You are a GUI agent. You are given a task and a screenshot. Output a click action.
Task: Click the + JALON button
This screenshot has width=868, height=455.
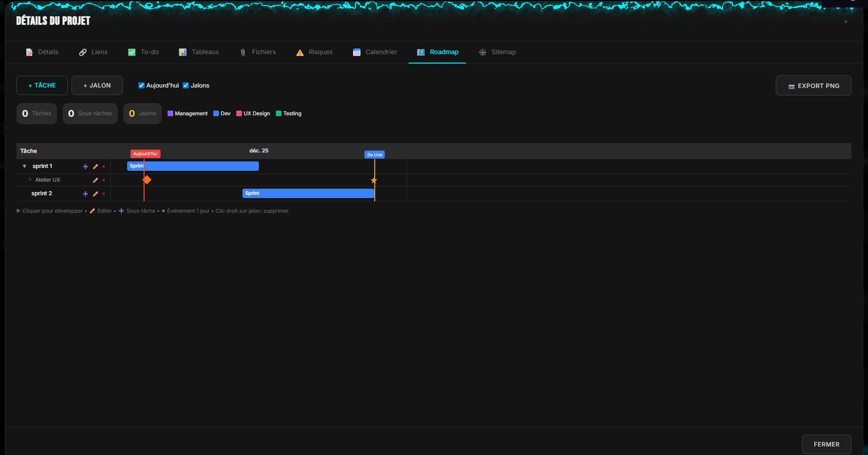[x=97, y=86]
